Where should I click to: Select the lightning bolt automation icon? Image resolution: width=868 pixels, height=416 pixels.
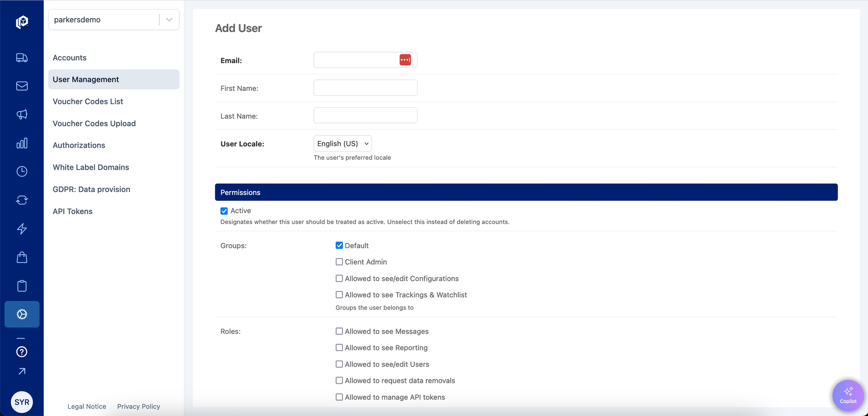point(22,229)
